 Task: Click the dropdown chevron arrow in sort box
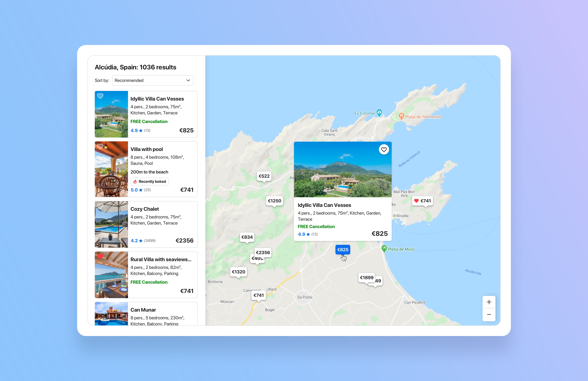(188, 80)
